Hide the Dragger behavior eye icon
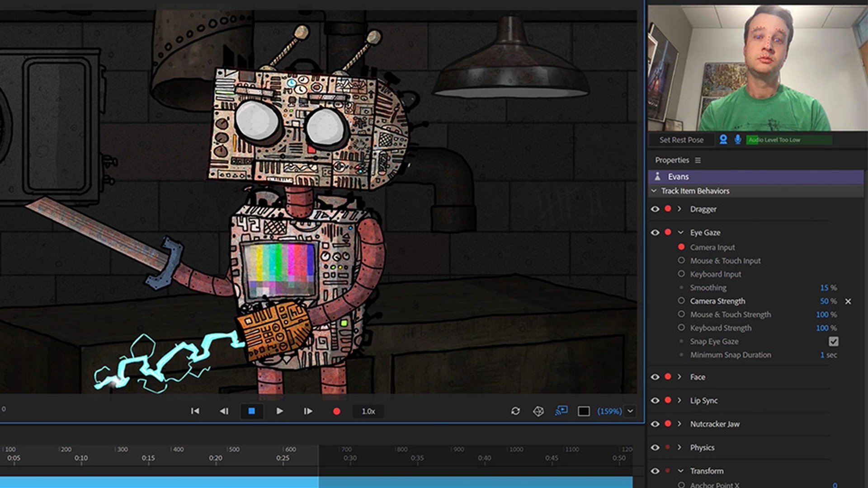 tap(655, 209)
